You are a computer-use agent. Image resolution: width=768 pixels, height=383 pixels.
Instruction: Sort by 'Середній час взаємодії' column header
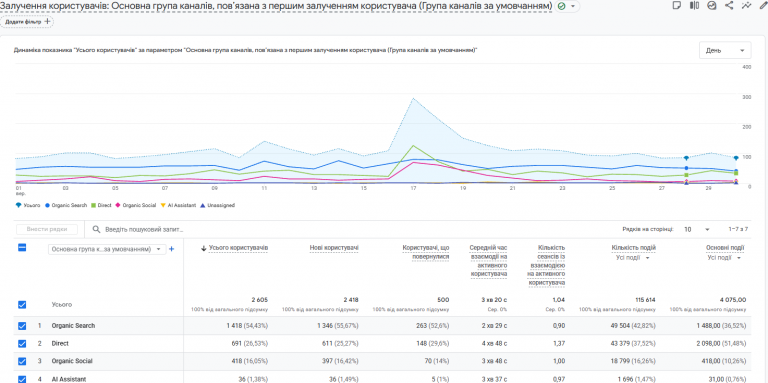point(488,261)
